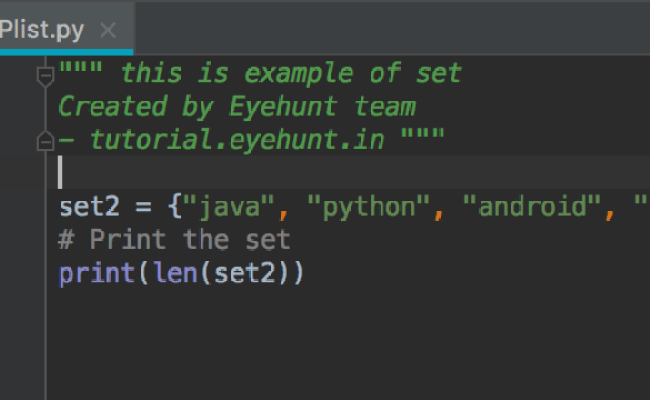The image size is (650, 400).
Task: Click the "python" string literal
Action: (x=368, y=207)
